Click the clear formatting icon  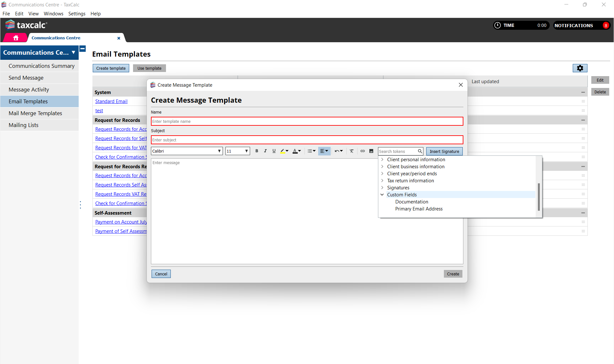tap(351, 151)
